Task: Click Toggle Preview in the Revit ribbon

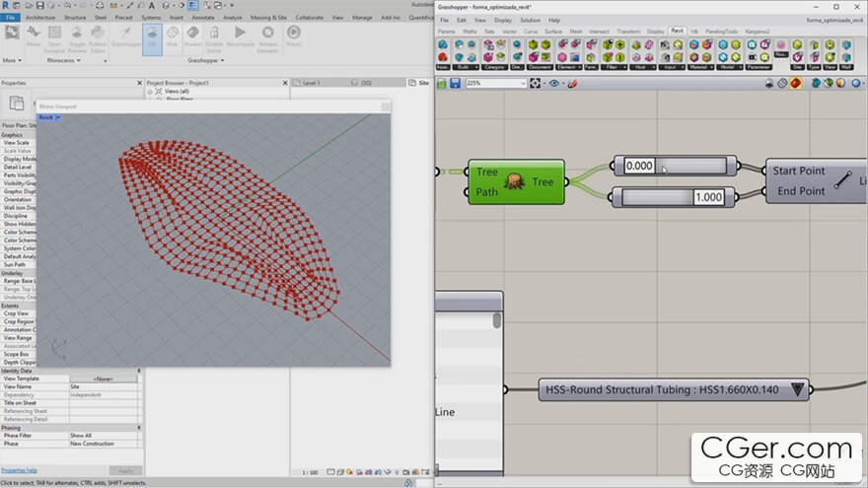Action: pyautogui.click(x=76, y=38)
